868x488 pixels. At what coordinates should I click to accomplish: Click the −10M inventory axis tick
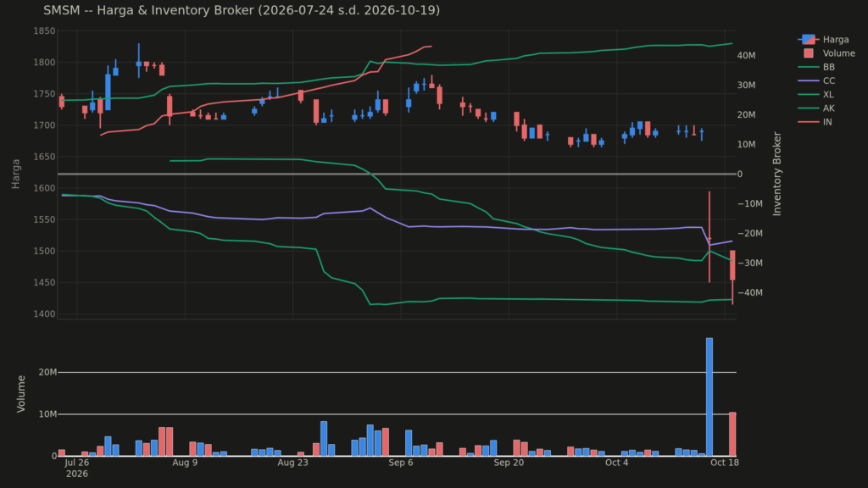coord(749,203)
